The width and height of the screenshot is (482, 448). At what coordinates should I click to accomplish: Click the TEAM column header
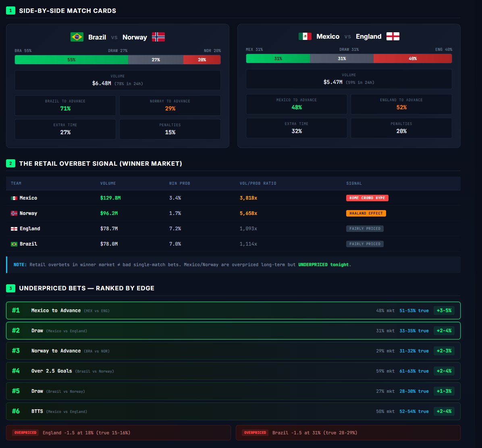[16, 183]
